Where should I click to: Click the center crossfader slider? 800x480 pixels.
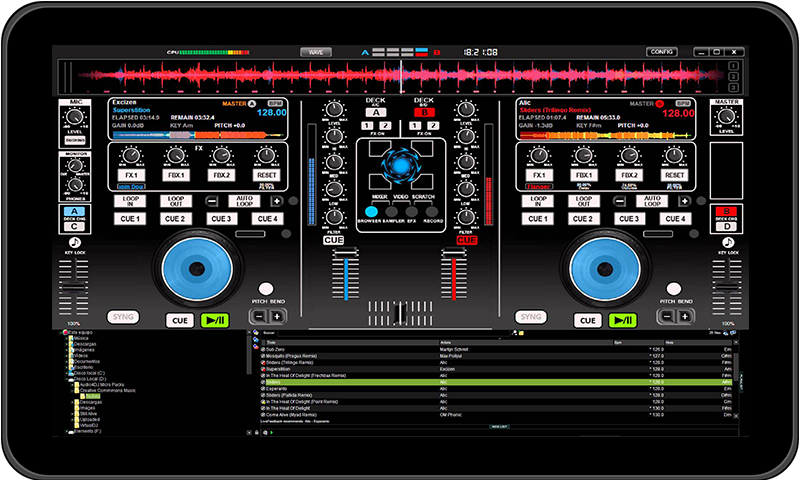[400, 313]
